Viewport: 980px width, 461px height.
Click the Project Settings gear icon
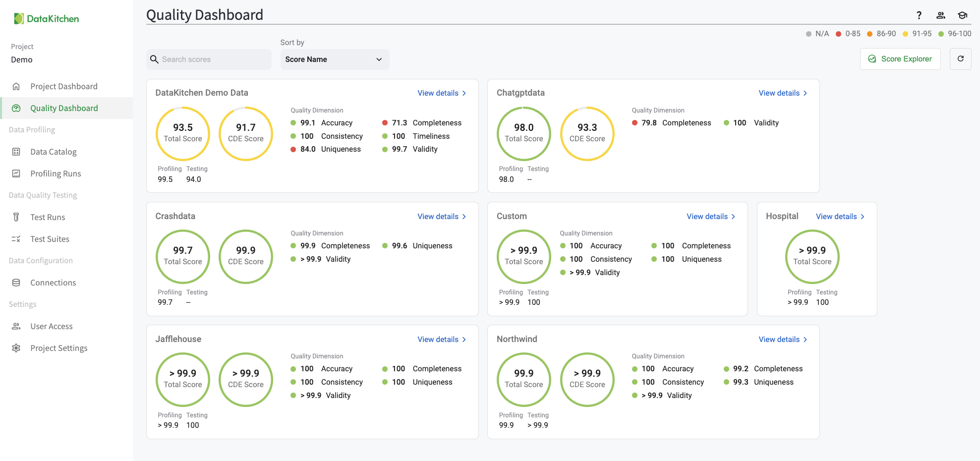[16, 348]
